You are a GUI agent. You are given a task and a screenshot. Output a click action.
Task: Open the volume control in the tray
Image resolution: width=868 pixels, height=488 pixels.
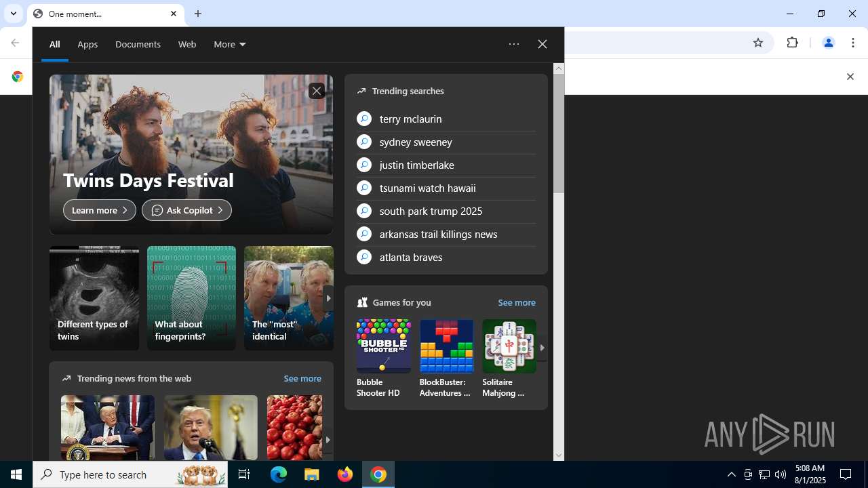click(x=781, y=474)
